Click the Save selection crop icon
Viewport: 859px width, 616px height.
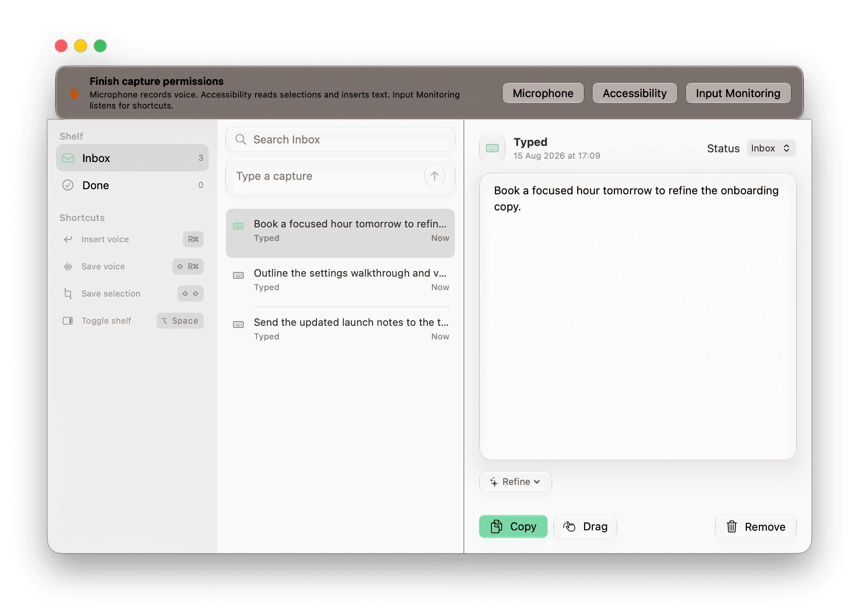pyautogui.click(x=68, y=294)
